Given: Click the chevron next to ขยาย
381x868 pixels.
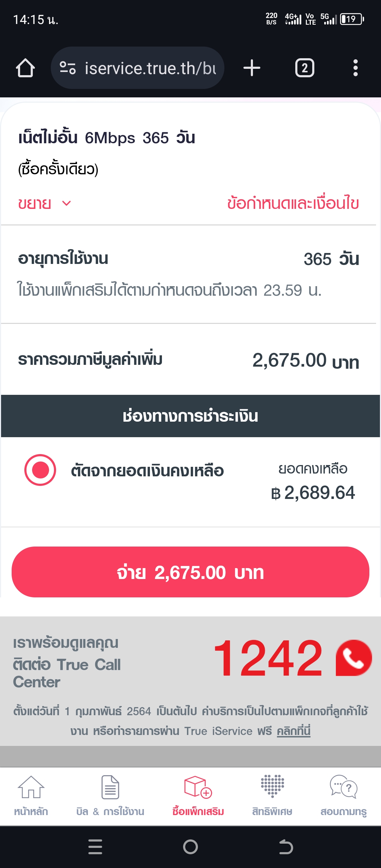Looking at the screenshot, I should [x=66, y=203].
